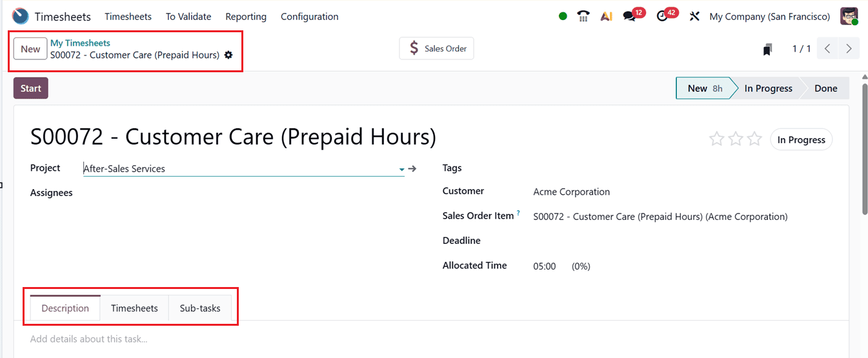Viewport: 868px width, 358px height.
Task: Follow the My Timesheets breadcrumb link
Action: click(81, 43)
